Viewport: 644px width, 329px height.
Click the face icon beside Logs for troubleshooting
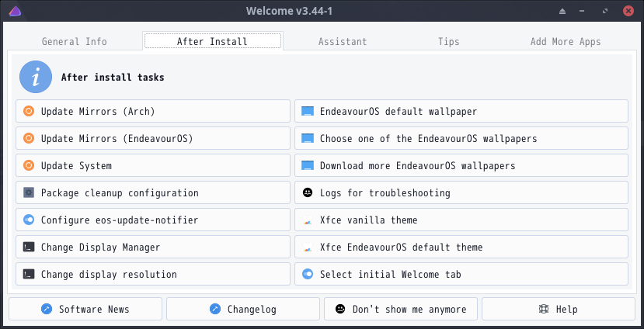point(308,192)
